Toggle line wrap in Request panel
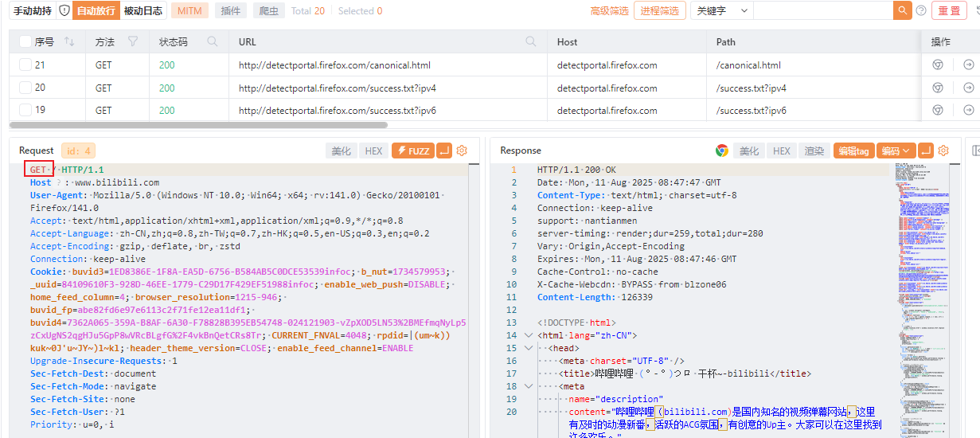 444,151
